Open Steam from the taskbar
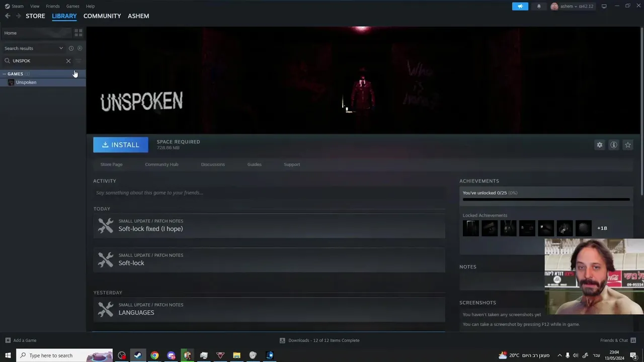This screenshot has width=644, height=362. coord(138,355)
